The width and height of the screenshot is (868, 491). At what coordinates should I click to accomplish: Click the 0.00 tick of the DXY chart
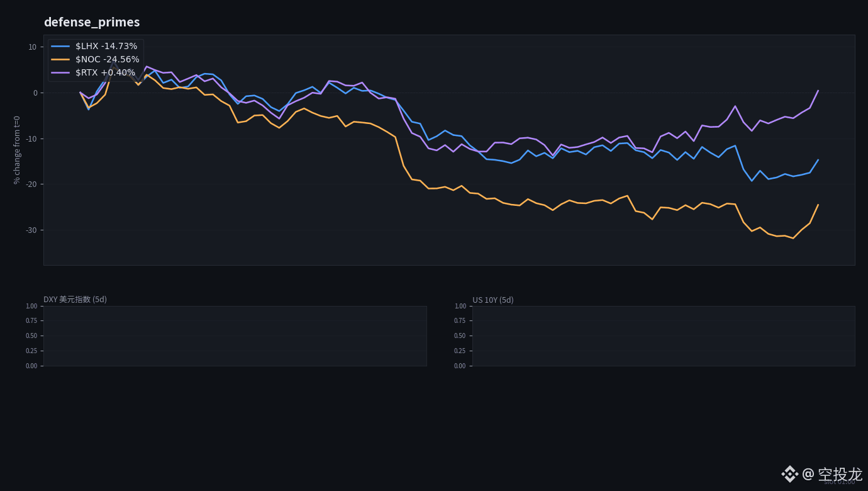31,366
